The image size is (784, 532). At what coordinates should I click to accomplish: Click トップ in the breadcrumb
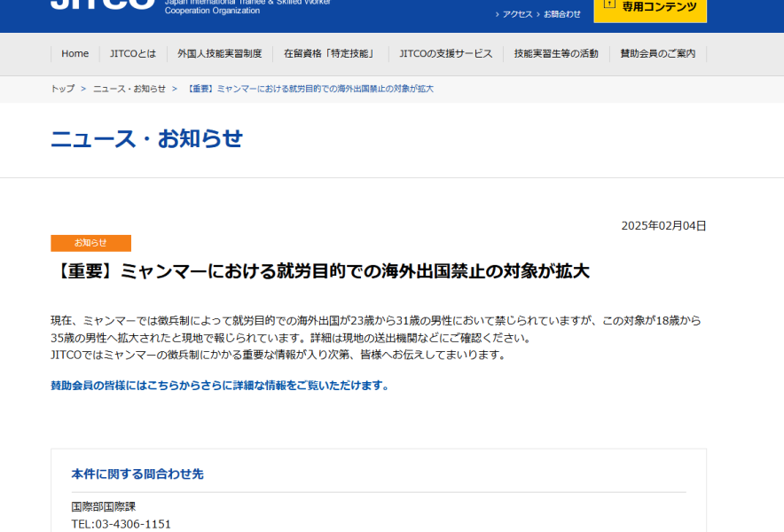62,89
